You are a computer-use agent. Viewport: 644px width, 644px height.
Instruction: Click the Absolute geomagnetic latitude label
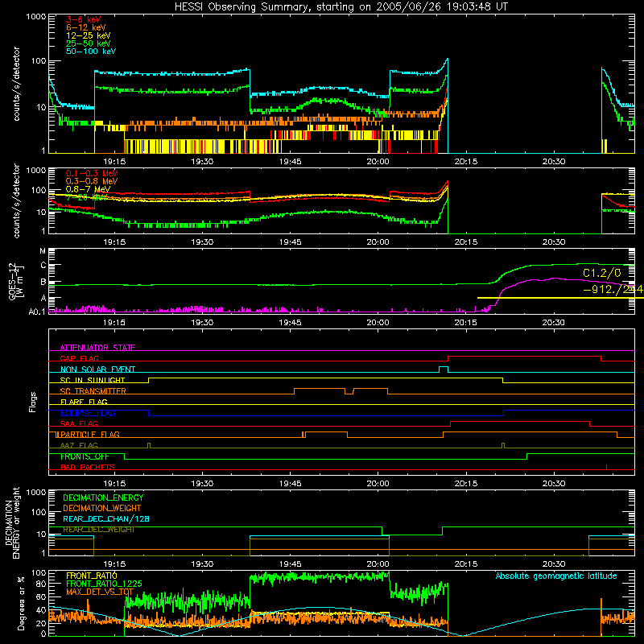[x=556, y=576]
